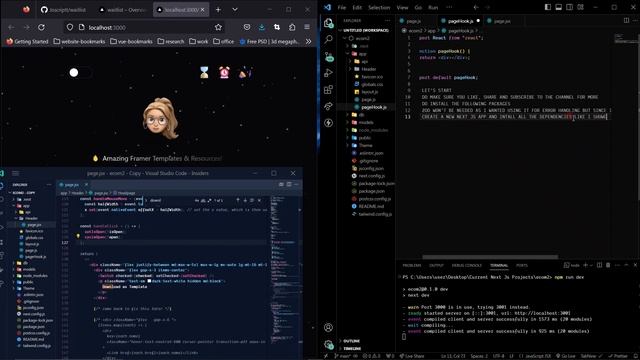Image resolution: width=640 pixels, height=360 pixels.
Task: Open Explorer view in right VS Code activity bar
Action: pos(328,23)
